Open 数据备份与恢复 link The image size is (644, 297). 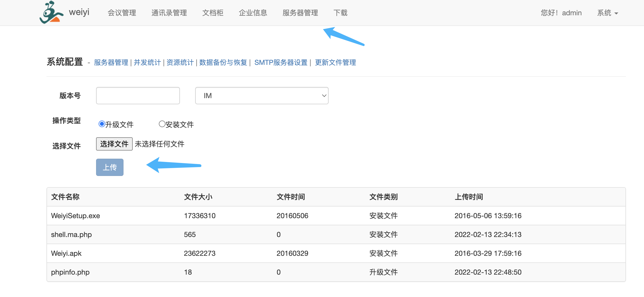pos(223,63)
